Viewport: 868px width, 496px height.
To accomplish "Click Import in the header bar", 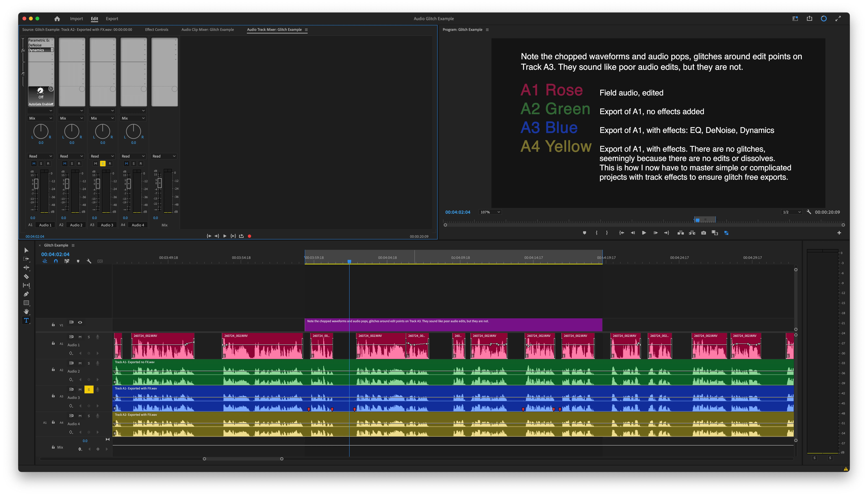I will point(76,19).
